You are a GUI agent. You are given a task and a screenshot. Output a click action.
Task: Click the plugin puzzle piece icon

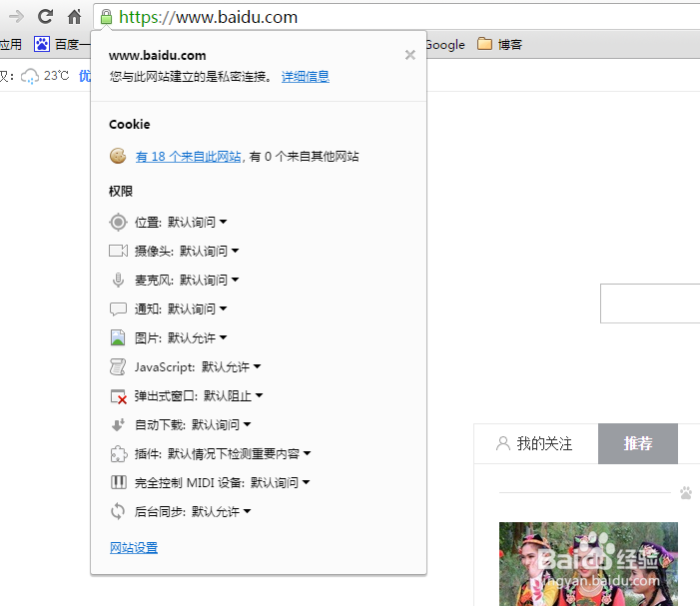(118, 454)
